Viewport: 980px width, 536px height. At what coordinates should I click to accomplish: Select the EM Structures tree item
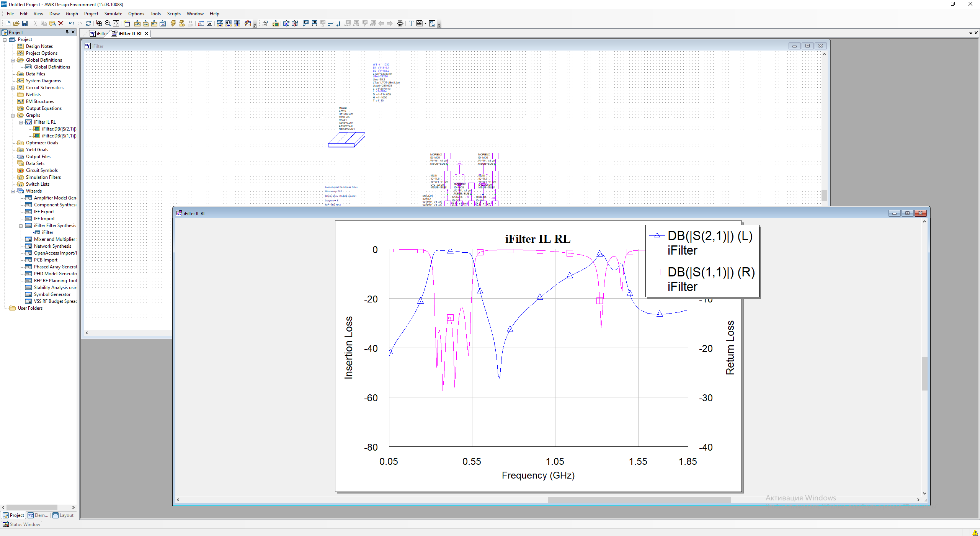40,101
